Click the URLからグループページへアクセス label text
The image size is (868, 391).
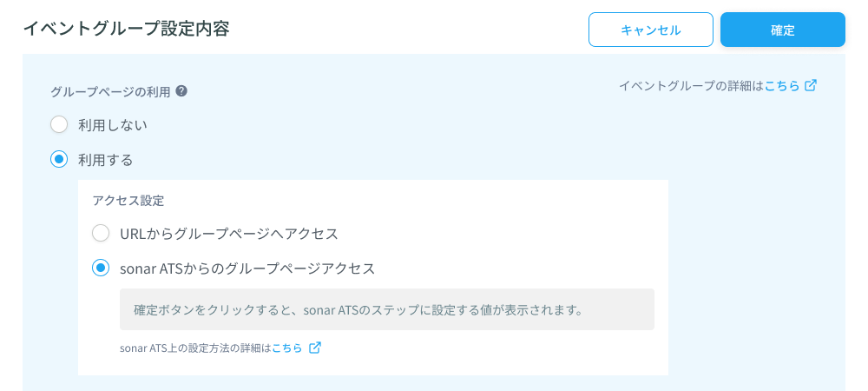(x=228, y=234)
